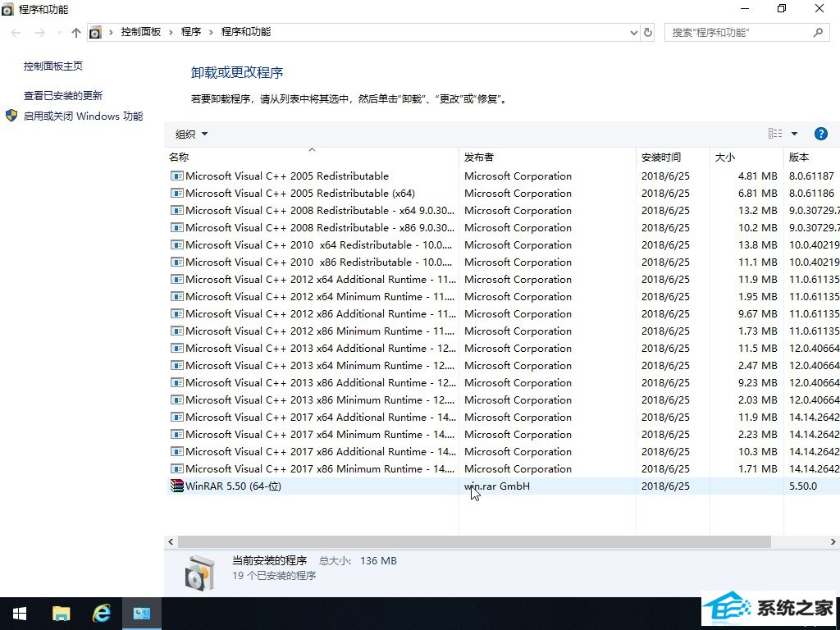Screen dimensions: 840x630
Task: Refresh the programs list
Action: tap(648, 33)
